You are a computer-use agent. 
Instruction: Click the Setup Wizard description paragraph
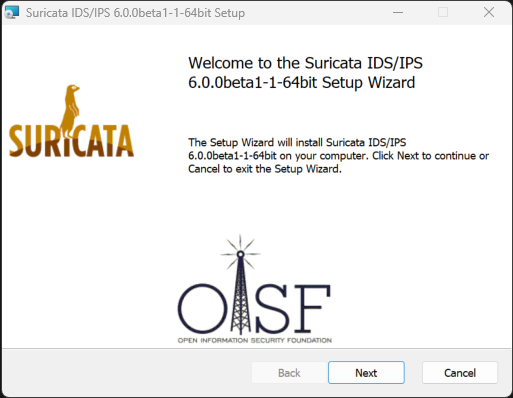point(339,156)
